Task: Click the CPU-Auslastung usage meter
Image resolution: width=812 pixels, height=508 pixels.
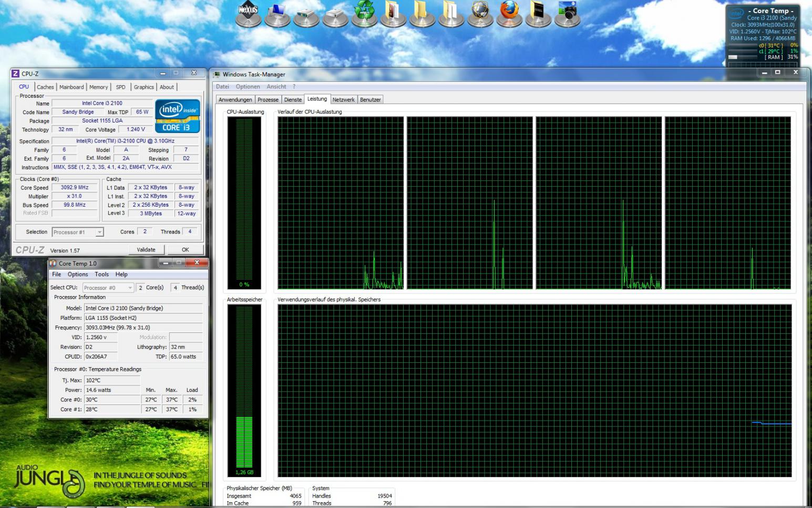Action: 244,203
